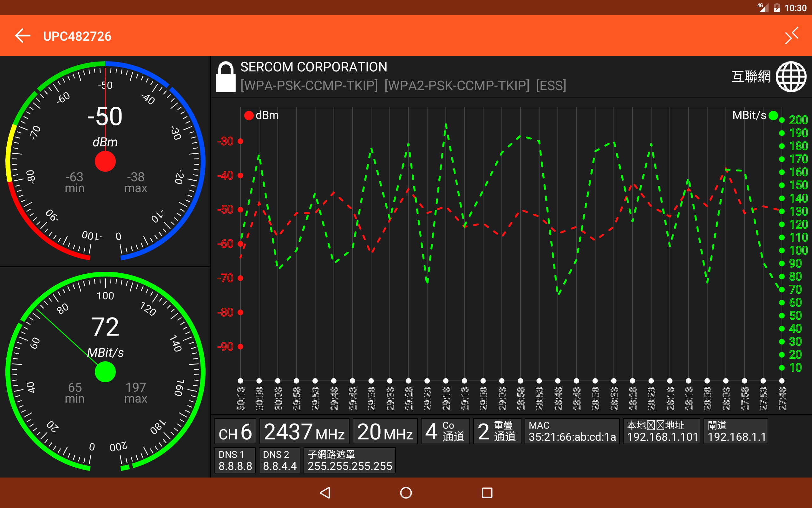Tap the collapse arrows icon in the header
Screen dimensions: 812x508
coord(791,36)
